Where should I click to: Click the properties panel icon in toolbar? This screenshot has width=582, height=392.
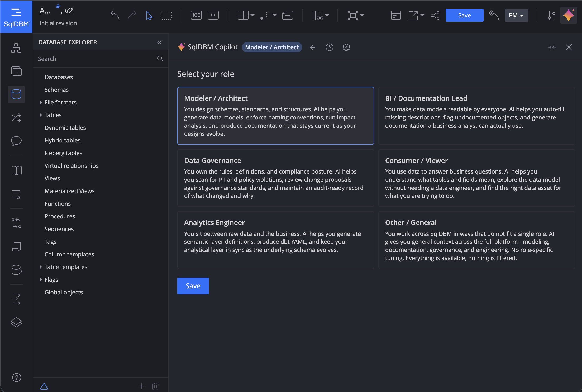coord(396,15)
